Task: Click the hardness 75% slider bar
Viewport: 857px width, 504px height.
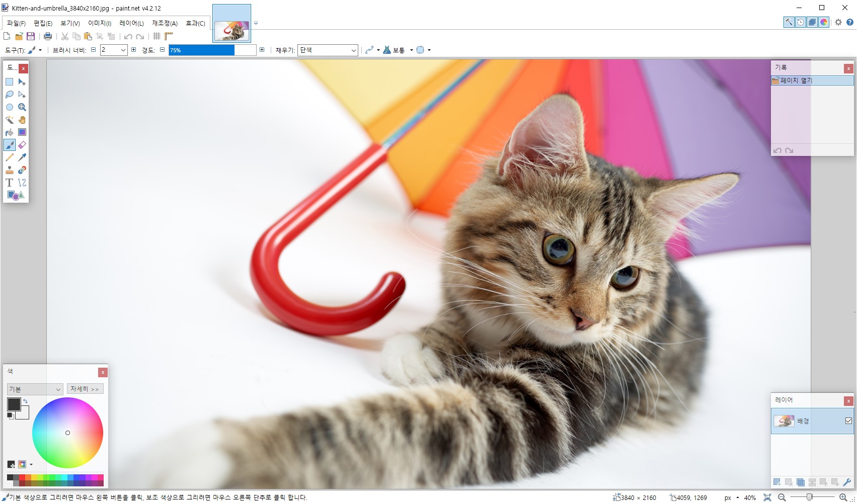Action: click(x=212, y=50)
